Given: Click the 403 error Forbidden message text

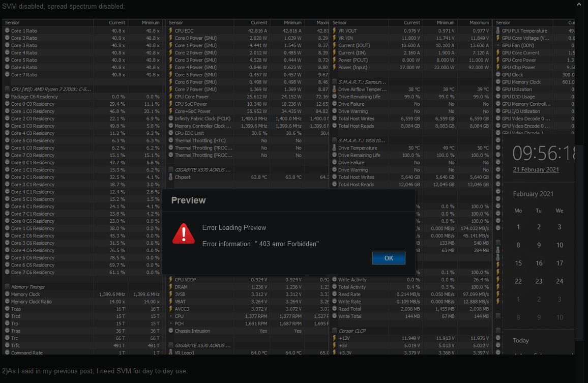Looking at the screenshot, I should click(x=260, y=244).
